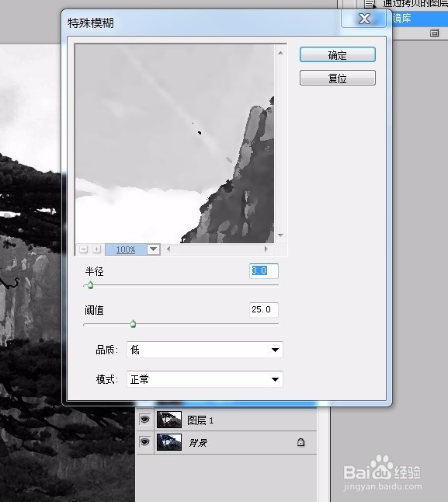Select the 图层 1 thumbnail
448x502 pixels.
tap(168, 420)
